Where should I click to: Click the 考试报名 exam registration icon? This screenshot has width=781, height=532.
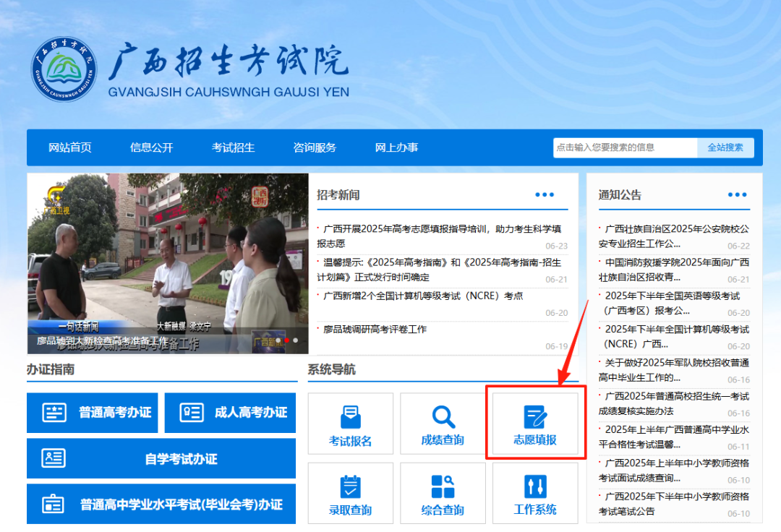pos(350,417)
